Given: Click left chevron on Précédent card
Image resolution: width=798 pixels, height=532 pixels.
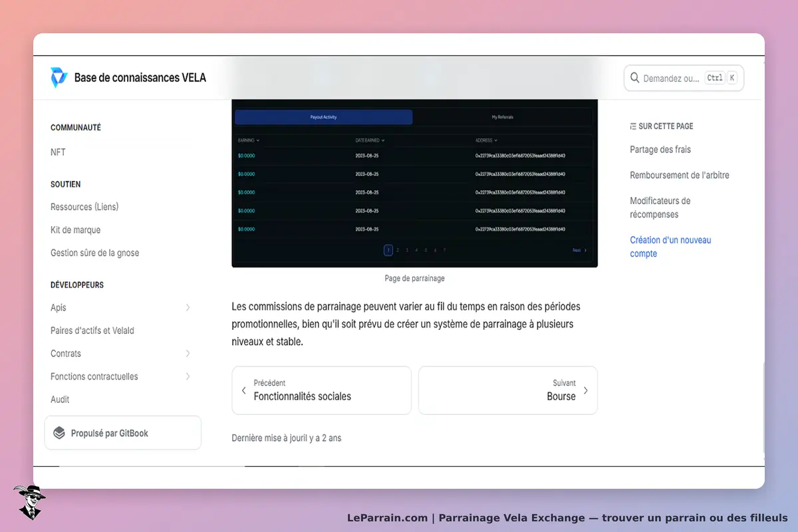Looking at the screenshot, I should (243, 390).
